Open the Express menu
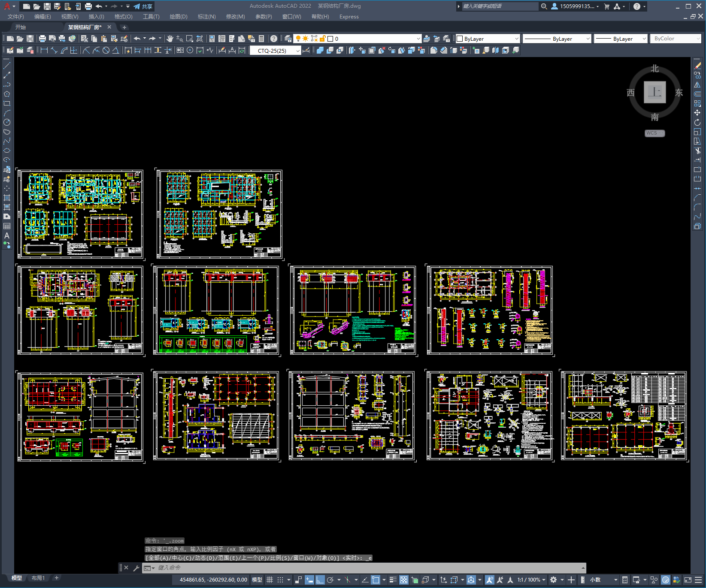Screen dimensions: 706x588 pos(349,17)
